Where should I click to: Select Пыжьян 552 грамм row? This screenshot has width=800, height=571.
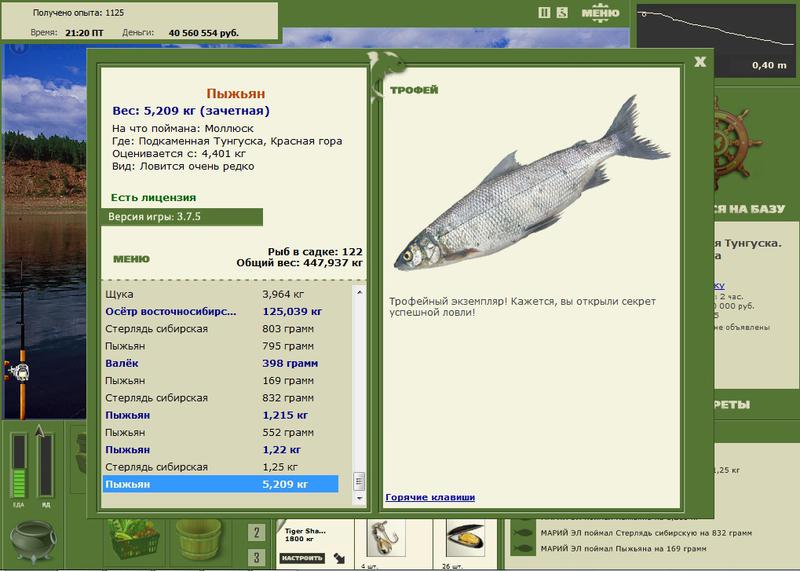pos(220,433)
